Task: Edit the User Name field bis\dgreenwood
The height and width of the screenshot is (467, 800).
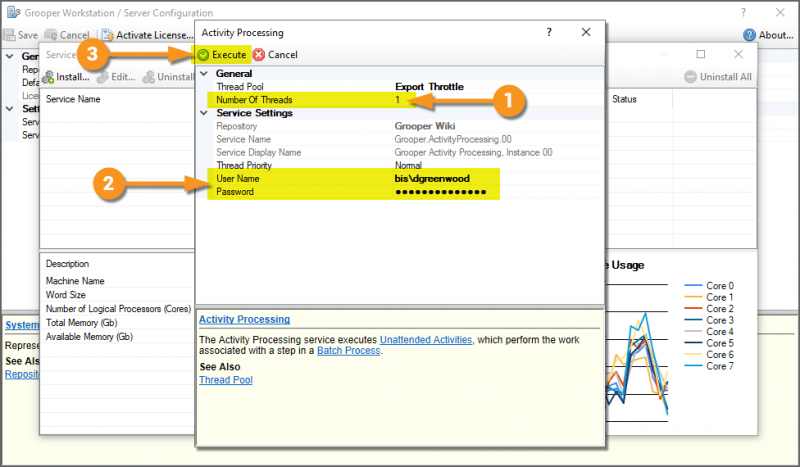Action: click(432, 179)
